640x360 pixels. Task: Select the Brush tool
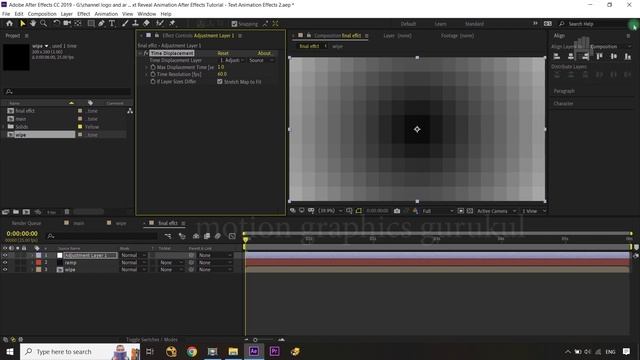click(125, 24)
